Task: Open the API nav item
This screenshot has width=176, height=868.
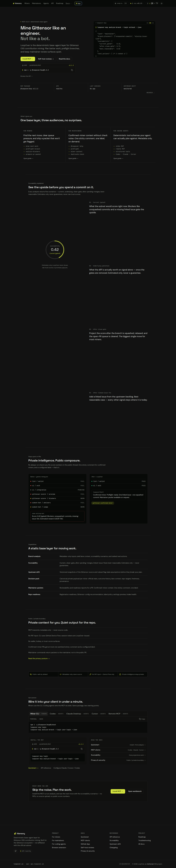Action: click(52, 3)
